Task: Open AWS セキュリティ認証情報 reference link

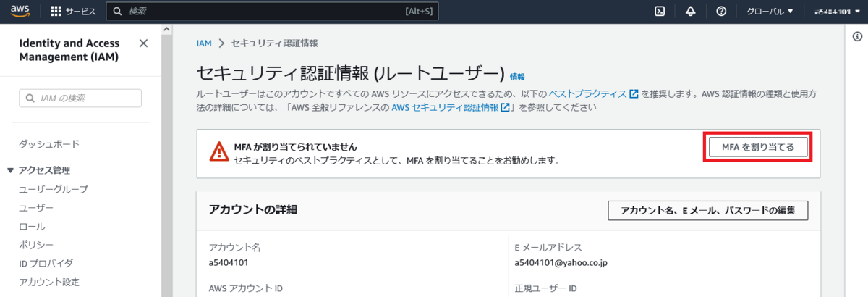Action: coord(451,107)
